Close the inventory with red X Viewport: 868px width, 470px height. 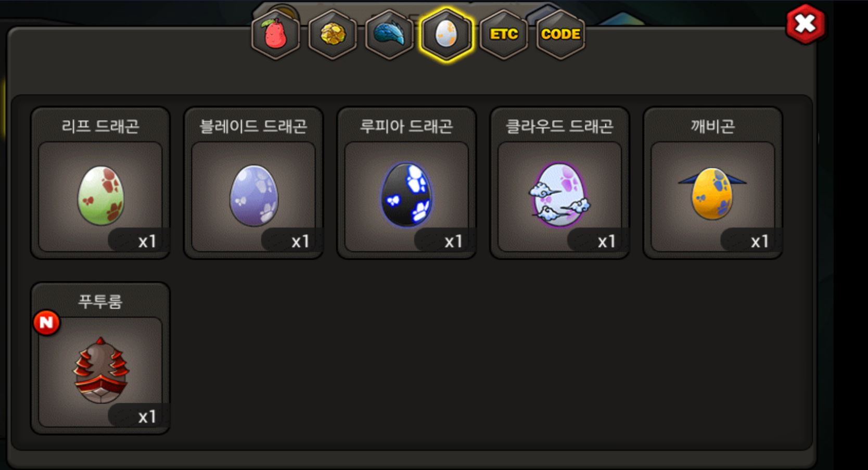[806, 23]
